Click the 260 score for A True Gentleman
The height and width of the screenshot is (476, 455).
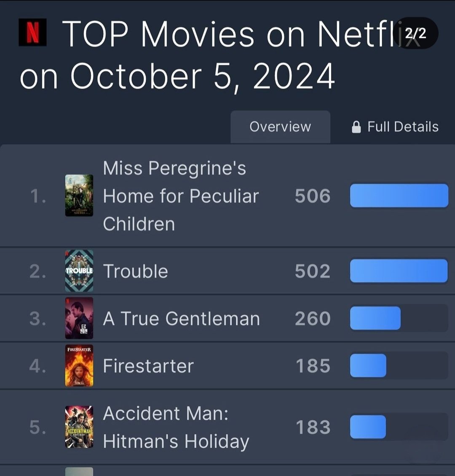point(313,319)
